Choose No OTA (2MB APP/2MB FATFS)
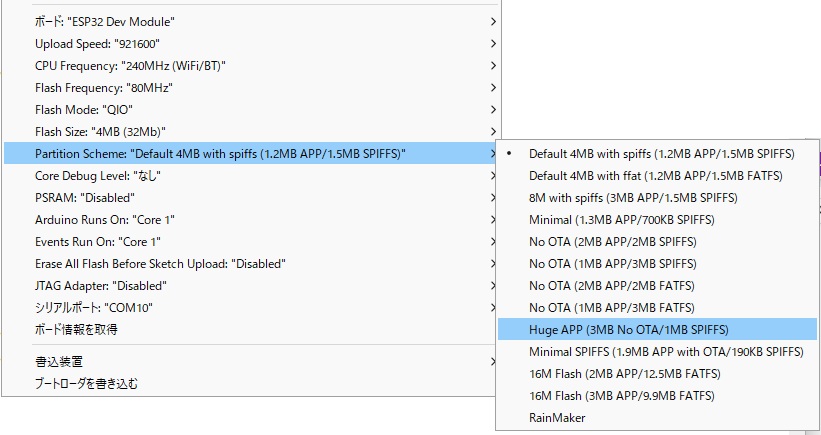Screen dimensions: 821x435 (x=657, y=285)
